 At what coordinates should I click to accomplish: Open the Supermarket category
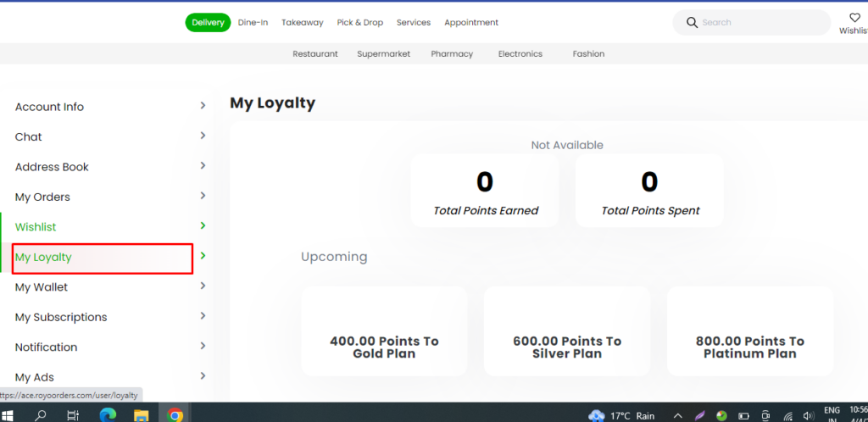(x=383, y=53)
